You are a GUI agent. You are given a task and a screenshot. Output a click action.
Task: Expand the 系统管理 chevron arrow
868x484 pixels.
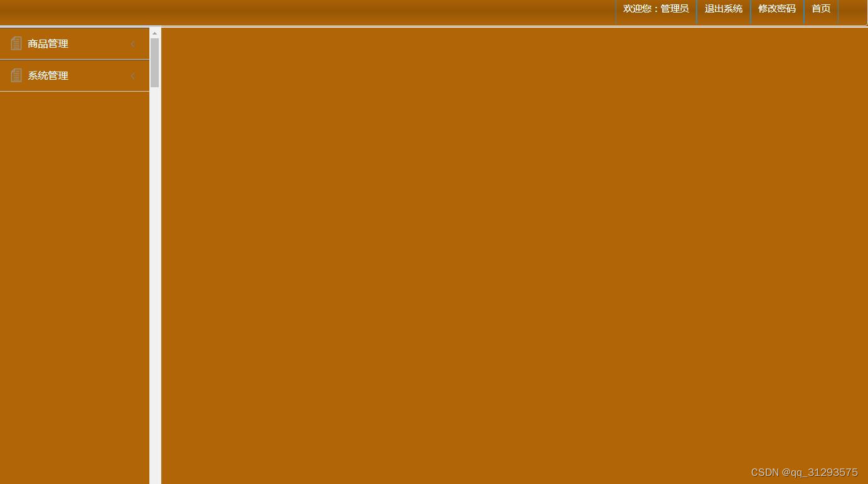pos(132,76)
